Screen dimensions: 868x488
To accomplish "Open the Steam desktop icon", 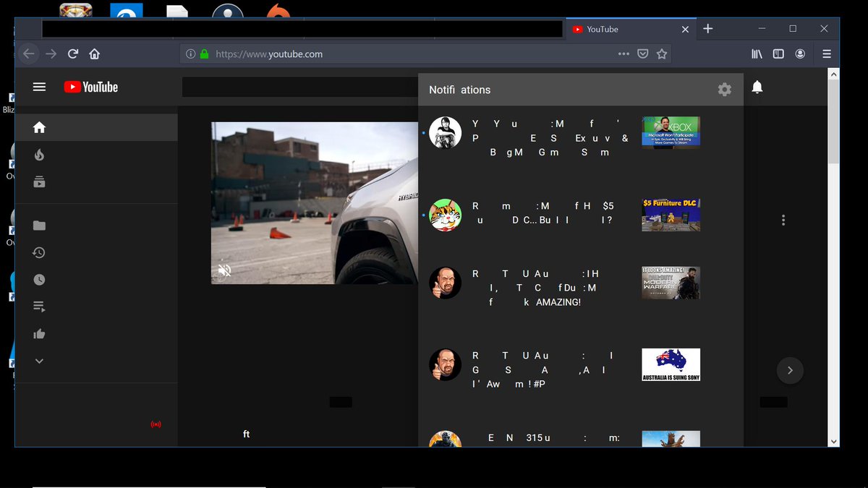I will (x=228, y=11).
